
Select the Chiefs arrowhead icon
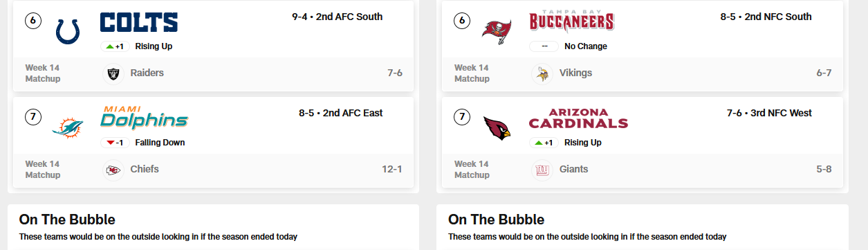[x=113, y=170]
